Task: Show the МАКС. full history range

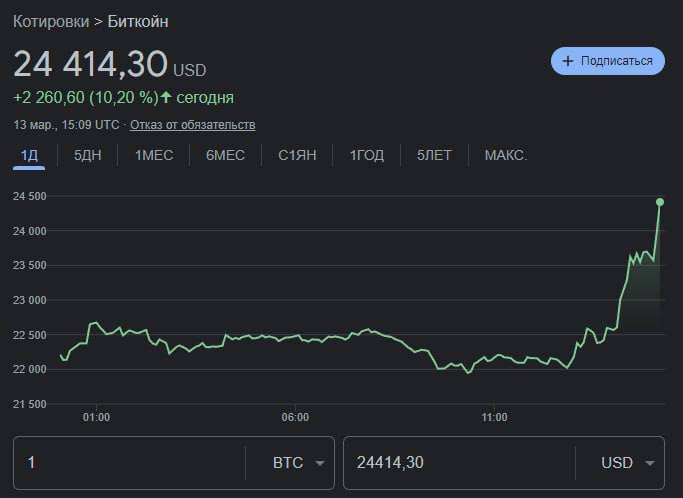Action: coord(505,155)
